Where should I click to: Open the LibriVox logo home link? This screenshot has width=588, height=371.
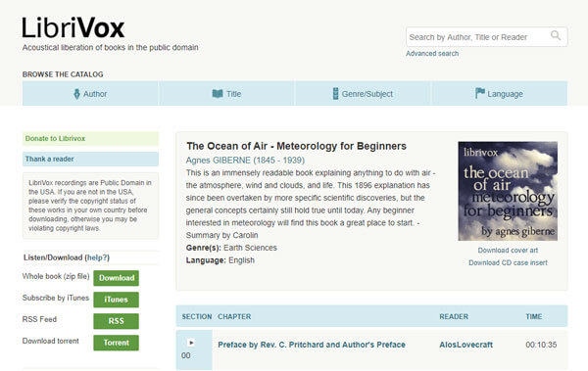pyautogui.click(x=73, y=27)
